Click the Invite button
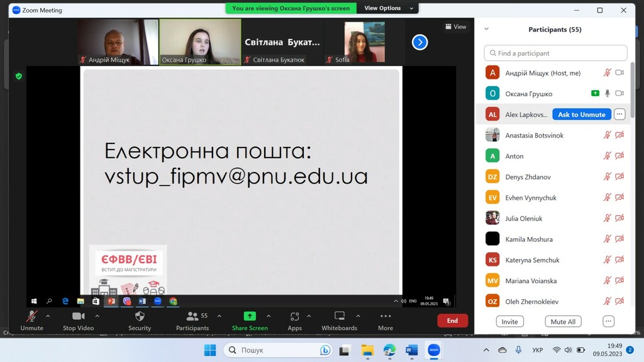Image resolution: width=644 pixels, height=362 pixels. (x=509, y=321)
